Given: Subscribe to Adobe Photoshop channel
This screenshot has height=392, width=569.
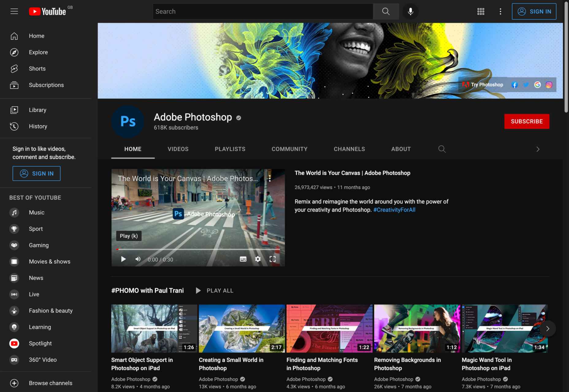Looking at the screenshot, I should (x=527, y=121).
